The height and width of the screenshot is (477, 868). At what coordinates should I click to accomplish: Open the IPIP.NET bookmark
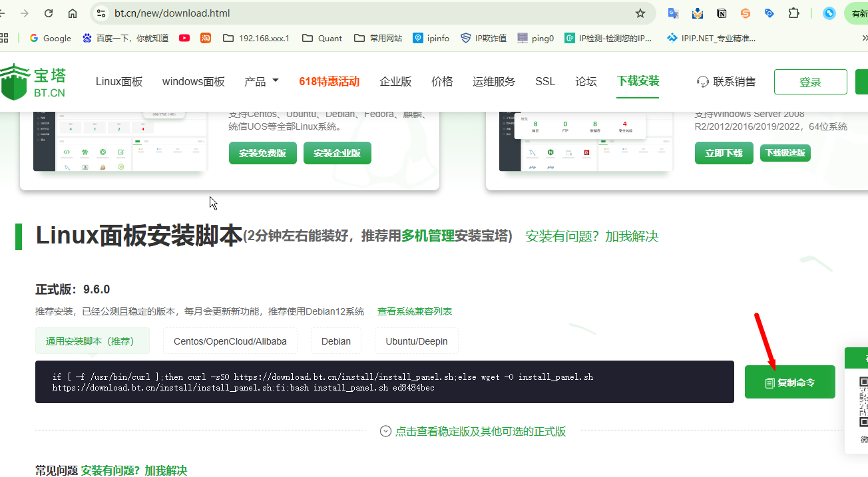click(712, 38)
